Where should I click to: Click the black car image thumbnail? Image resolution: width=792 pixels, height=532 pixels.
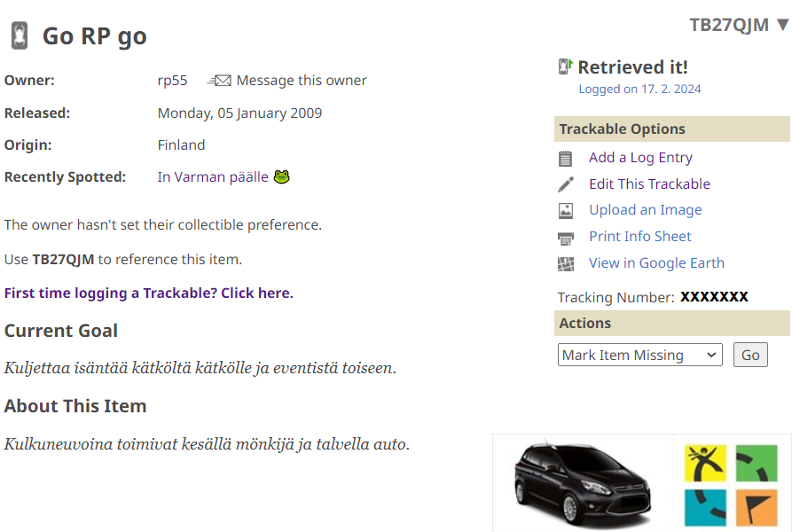click(582, 483)
